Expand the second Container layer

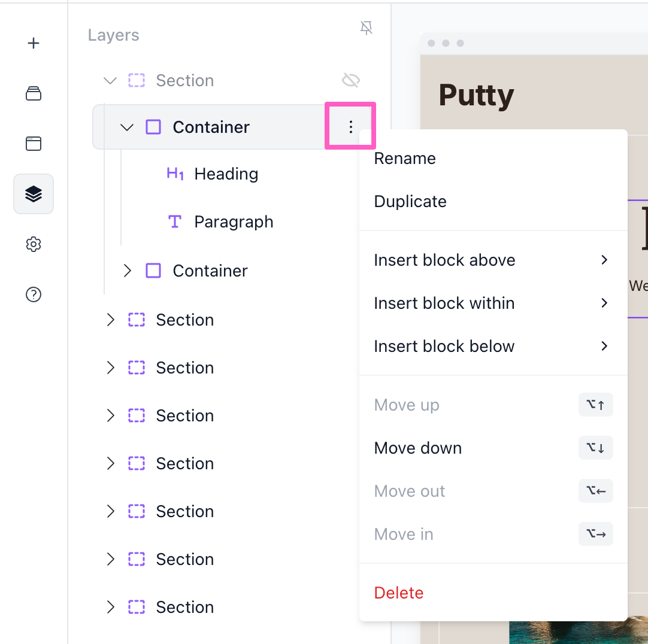click(126, 271)
